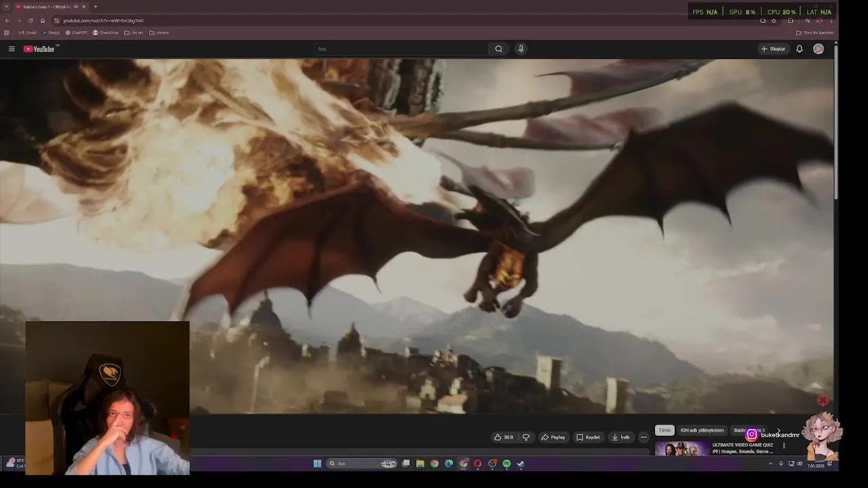Image resolution: width=868 pixels, height=488 pixels.
Task: Open the tab search dropdown arrow
Action: [6, 7]
